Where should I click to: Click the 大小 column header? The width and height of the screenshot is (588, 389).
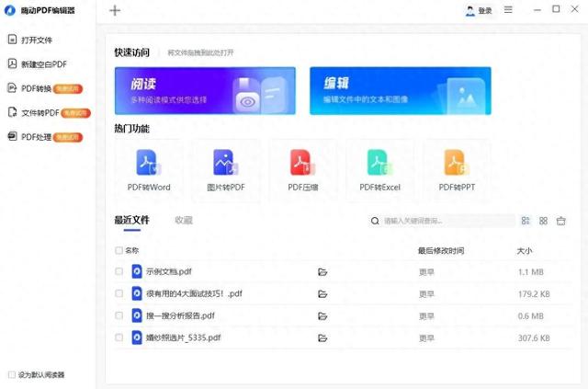(x=525, y=251)
